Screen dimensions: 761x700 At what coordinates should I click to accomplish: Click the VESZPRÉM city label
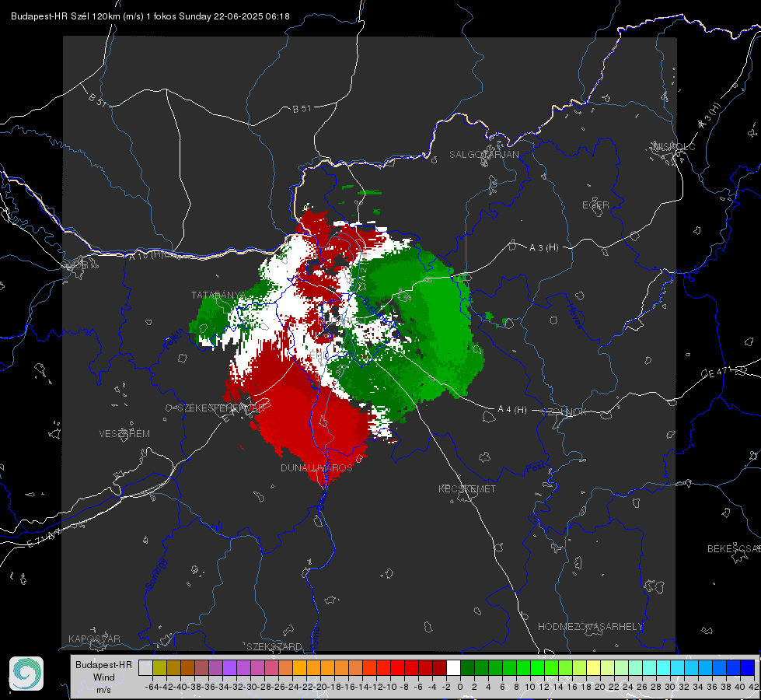point(124,433)
